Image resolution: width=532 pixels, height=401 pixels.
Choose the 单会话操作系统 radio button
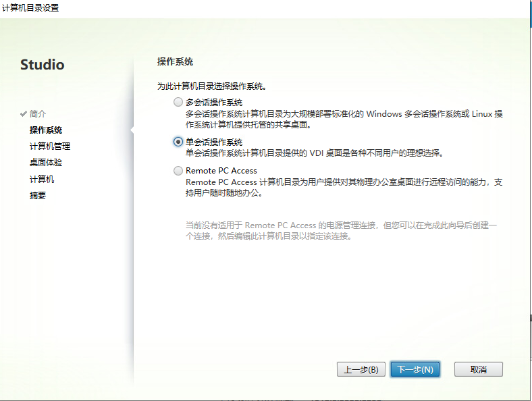[x=178, y=142]
